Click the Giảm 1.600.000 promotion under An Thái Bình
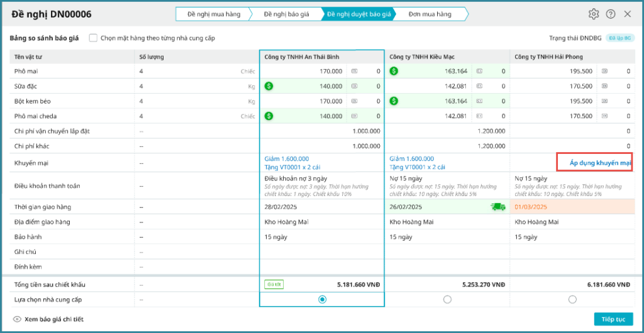 (286, 159)
